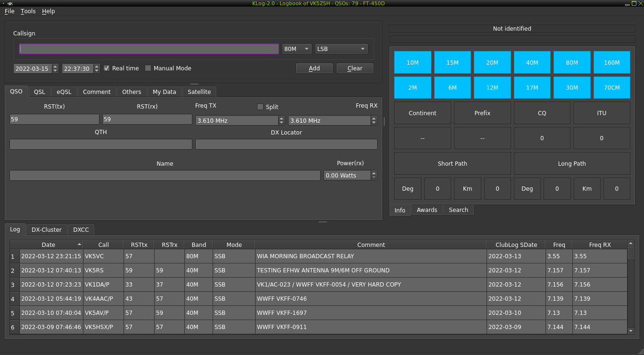
Task: Click the date field 2022-03-15
Action: 32,68
